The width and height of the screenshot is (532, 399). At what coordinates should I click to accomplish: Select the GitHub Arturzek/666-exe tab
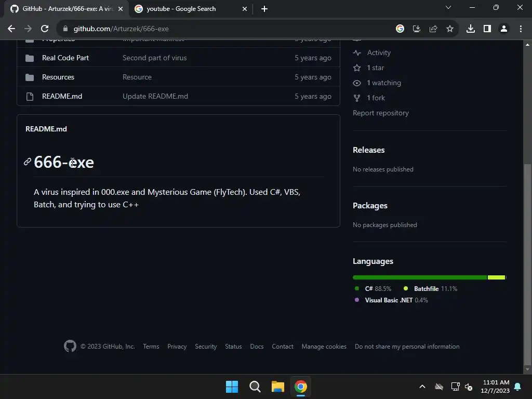coord(66,9)
